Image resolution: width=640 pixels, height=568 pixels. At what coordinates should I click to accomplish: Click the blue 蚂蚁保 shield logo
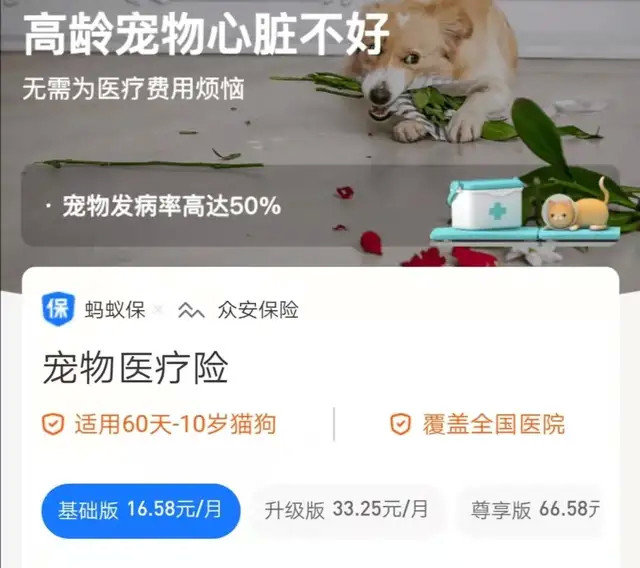point(58,309)
